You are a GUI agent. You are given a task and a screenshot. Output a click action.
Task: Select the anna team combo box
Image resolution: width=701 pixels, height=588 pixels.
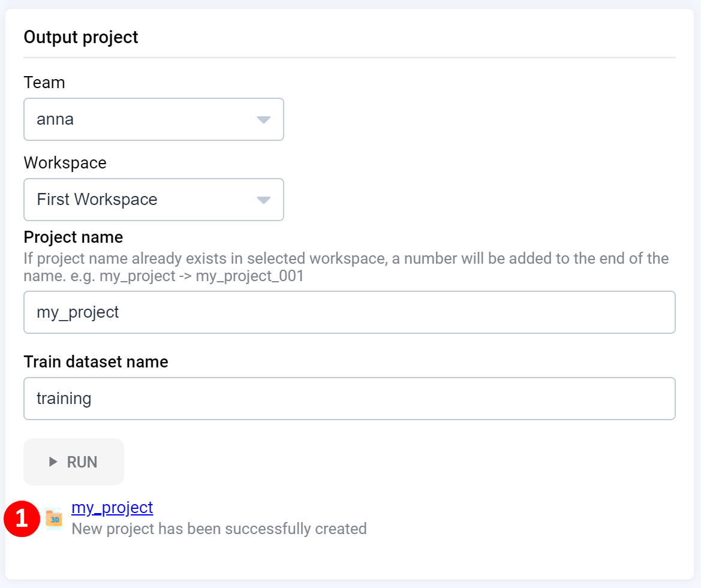154,119
